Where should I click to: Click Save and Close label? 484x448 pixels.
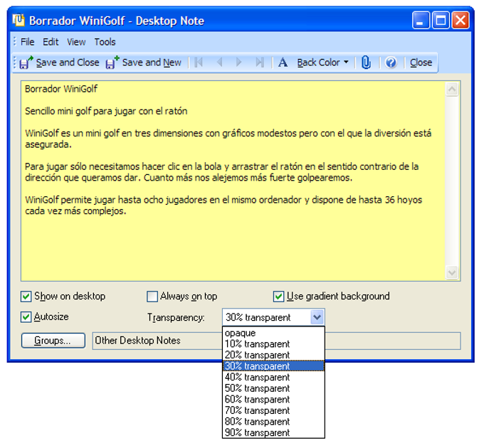point(68,63)
